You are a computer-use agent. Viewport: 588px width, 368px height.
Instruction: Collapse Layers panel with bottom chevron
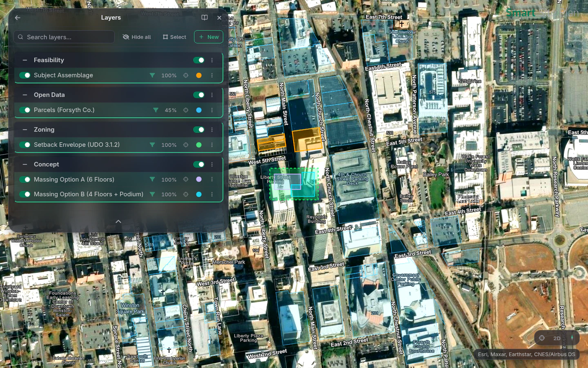point(118,221)
